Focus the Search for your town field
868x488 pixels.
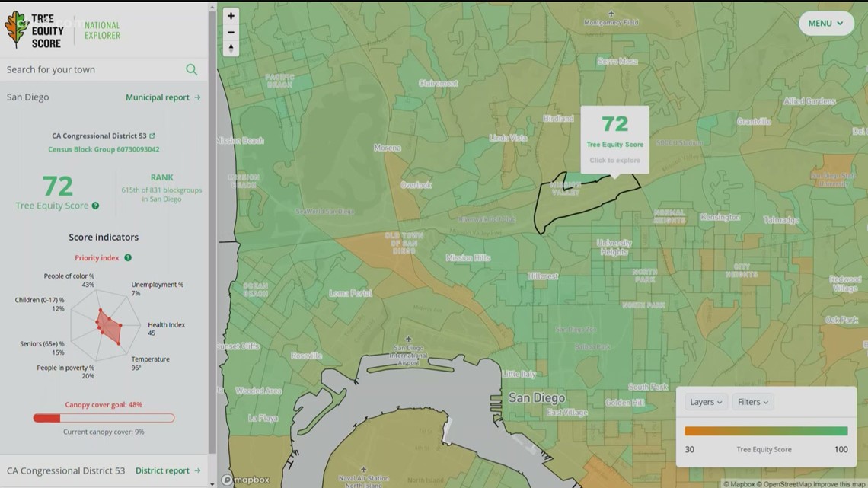point(104,69)
